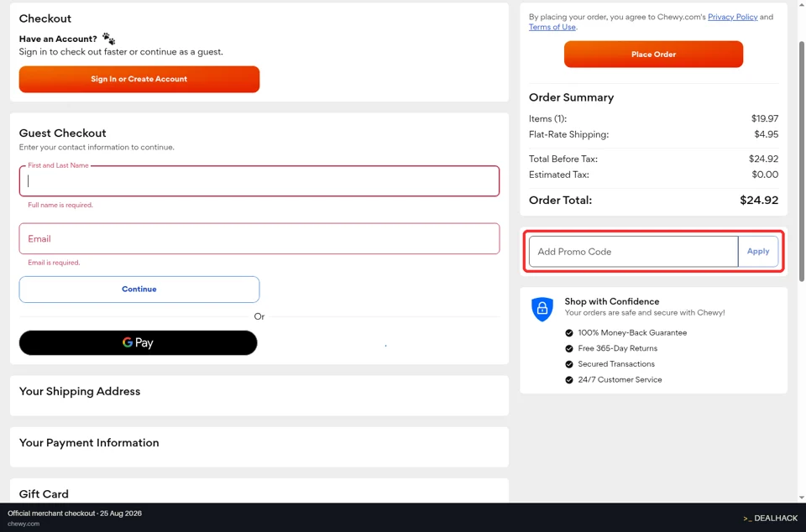Click the paw prints icon beside Have an Account
806x532 pixels.
(108, 39)
